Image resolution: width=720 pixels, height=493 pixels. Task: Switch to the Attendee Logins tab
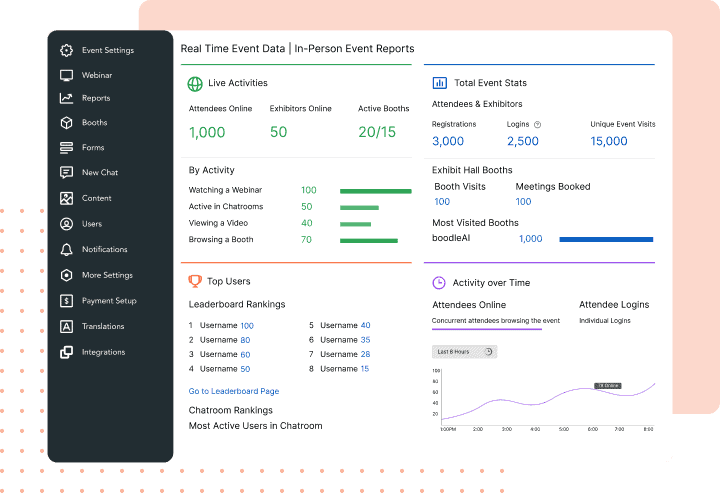[613, 305]
